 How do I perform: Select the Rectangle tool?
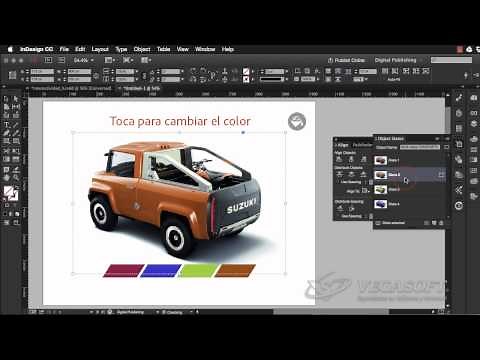pyautogui.click(x=16, y=141)
